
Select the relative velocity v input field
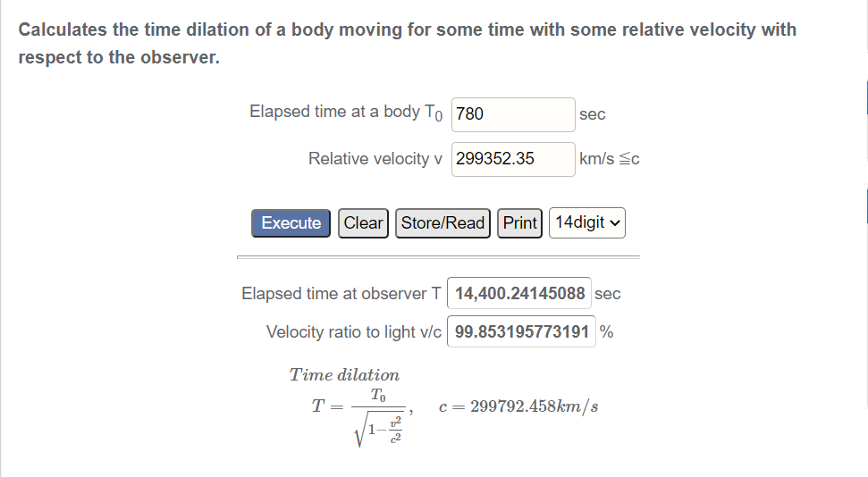pyautogui.click(x=513, y=159)
